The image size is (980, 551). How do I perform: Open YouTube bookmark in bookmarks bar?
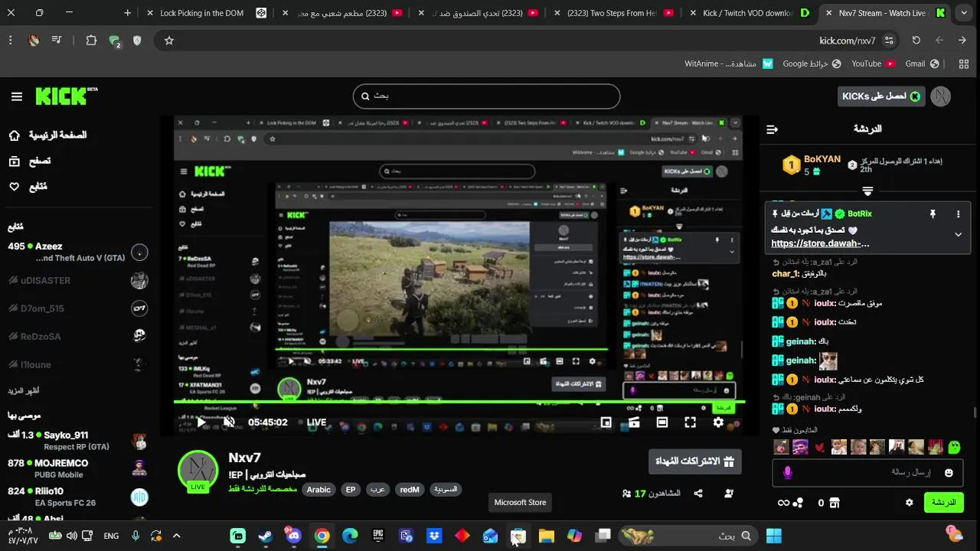point(873,64)
